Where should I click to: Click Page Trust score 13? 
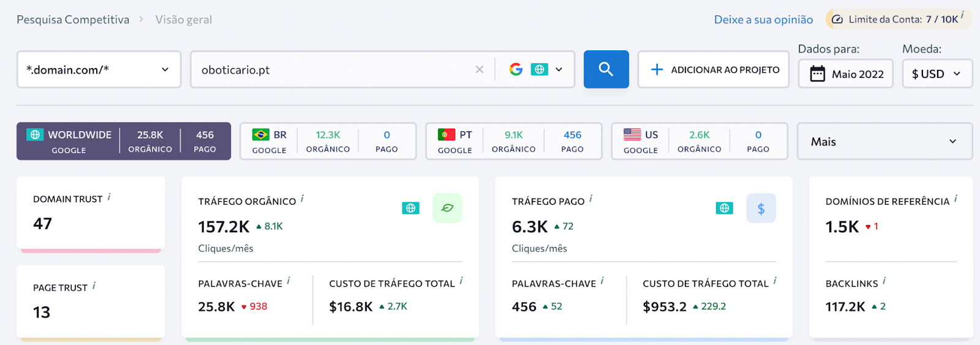42,313
